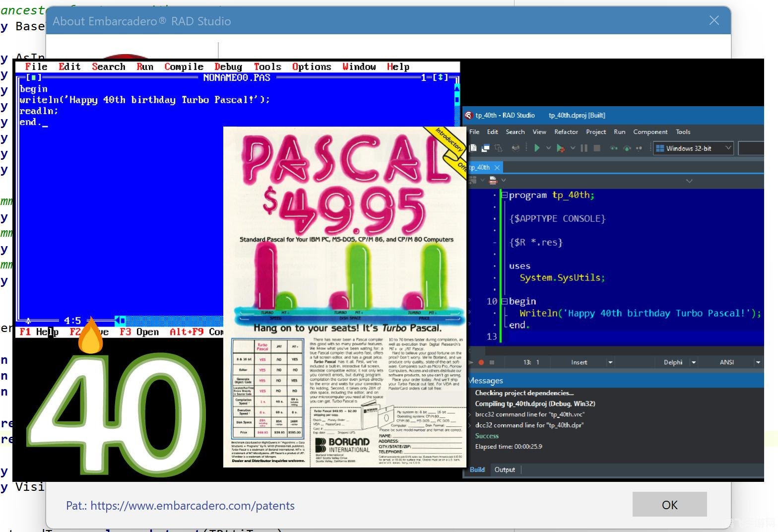Viewport: 778px width, 532px height.
Task: Click the Stop square icon in toolbar
Action: point(597,148)
